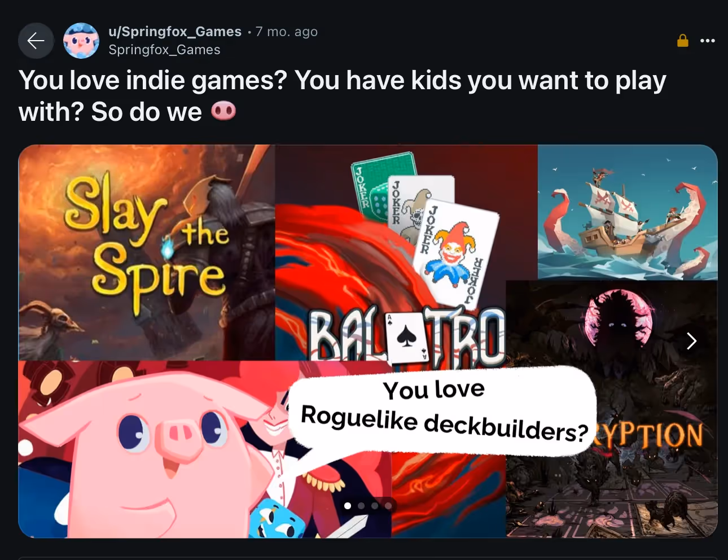Screen dimensions: 728x560
Task: Click the Slay the Spire artwork
Action: click(147, 252)
